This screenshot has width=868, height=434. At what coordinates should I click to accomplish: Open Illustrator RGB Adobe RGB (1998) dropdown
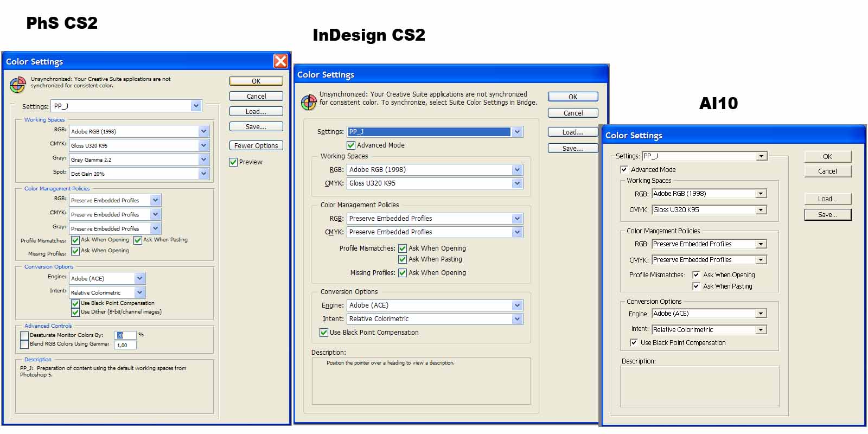tap(710, 194)
